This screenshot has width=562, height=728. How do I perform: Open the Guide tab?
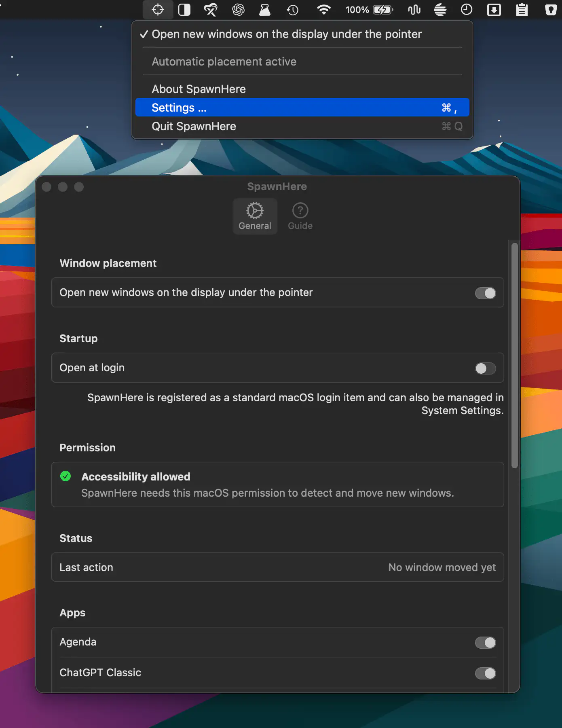(x=300, y=216)
